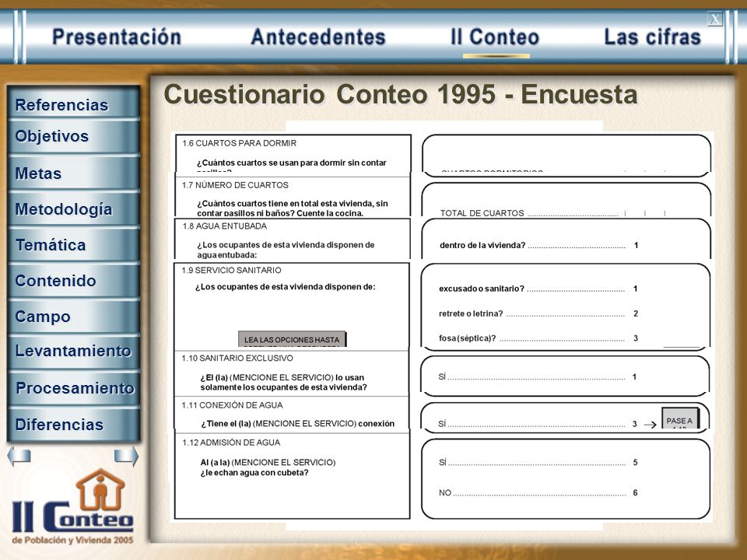The height and width of the screenshot is (560, 747).
Task: Open the Campo sidebar section
Action: pyautogui.click(x=74, y=317)
